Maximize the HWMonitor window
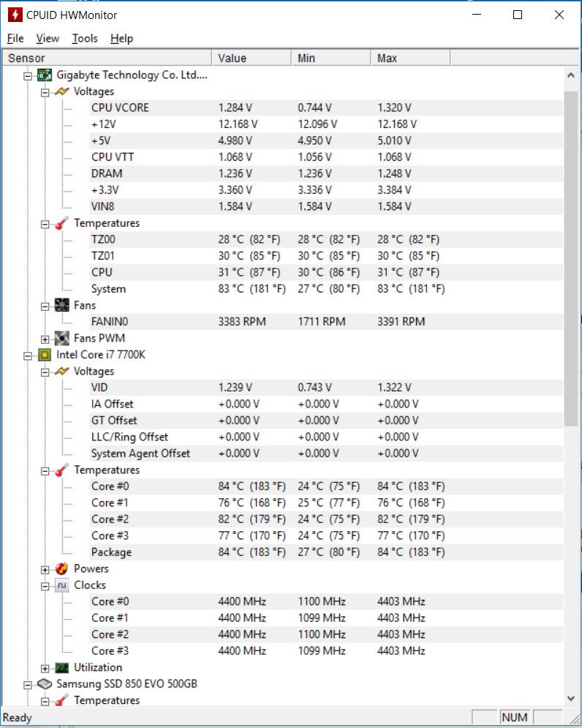The height and width of the screenshot is (728, 582). coord(518,15)
